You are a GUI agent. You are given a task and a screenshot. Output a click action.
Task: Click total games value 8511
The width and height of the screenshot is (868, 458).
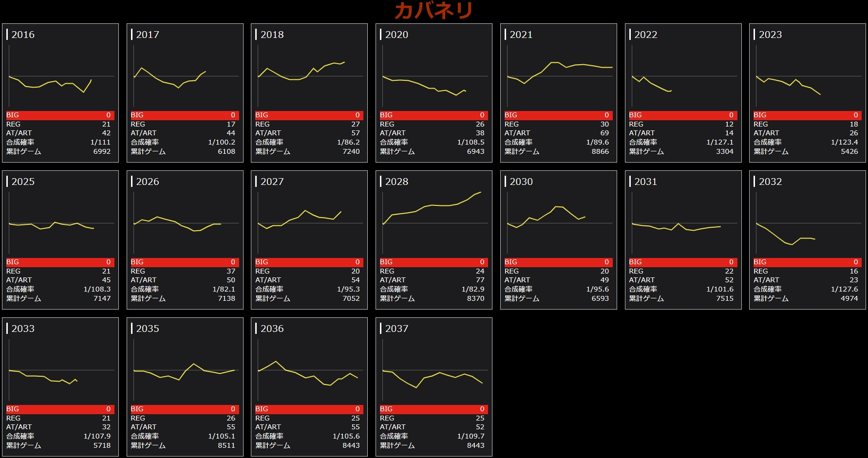(226, 445)
